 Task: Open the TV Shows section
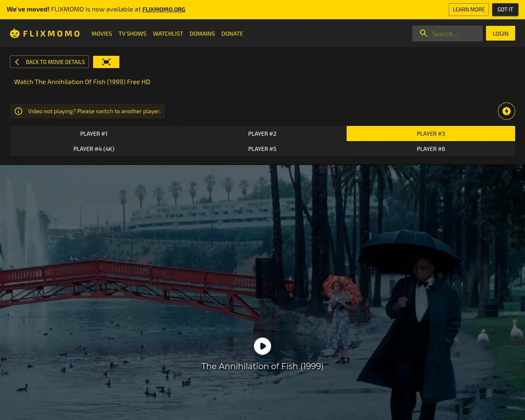(x=132, y=34)
